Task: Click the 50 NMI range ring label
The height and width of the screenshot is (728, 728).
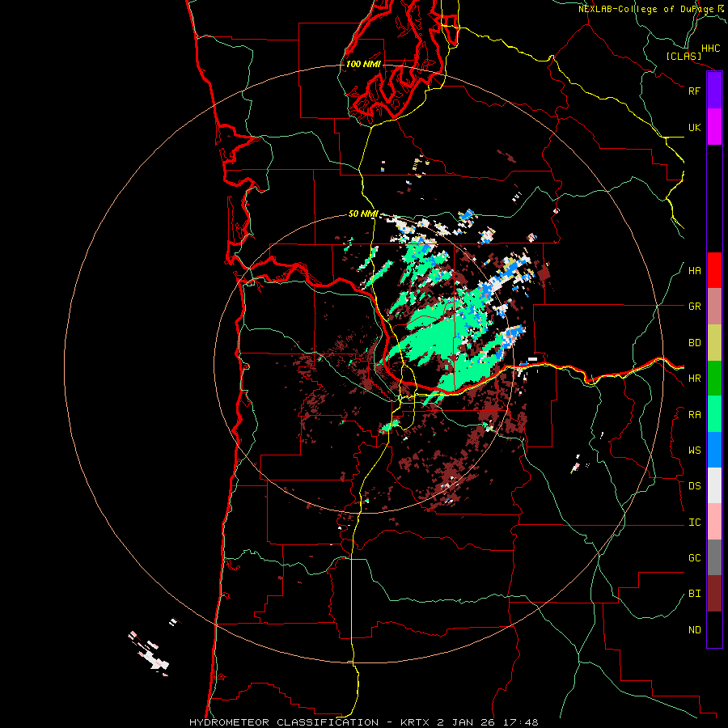Action: tap(363, 214)
